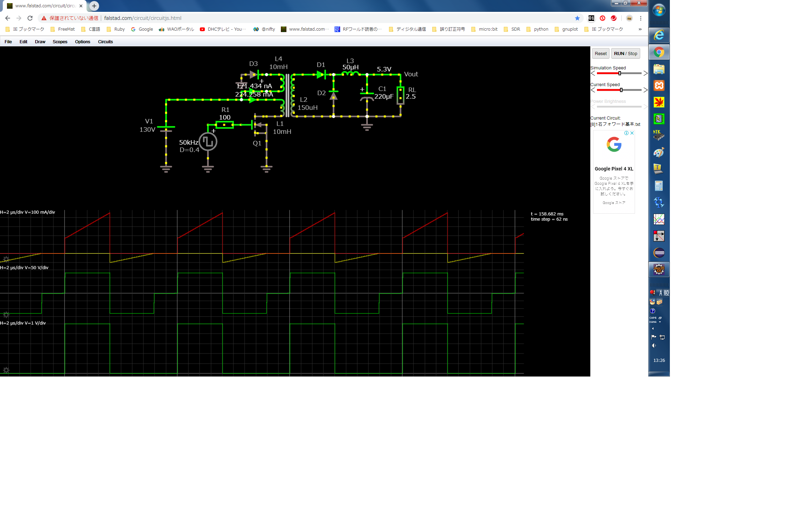
Task: Open the Scopes menu
Action: 60,42
